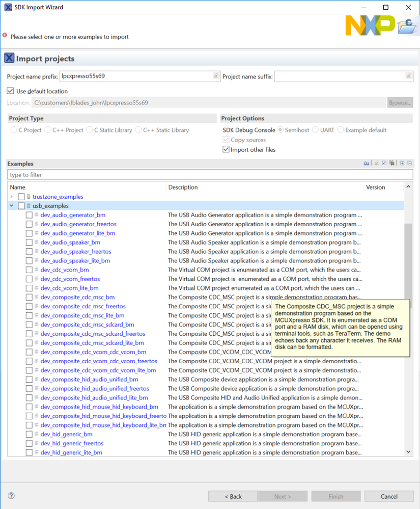Click the examples list scroll-down arrow
The height and width of the screenshot is (509, 420).
click(x=408, y=451)
